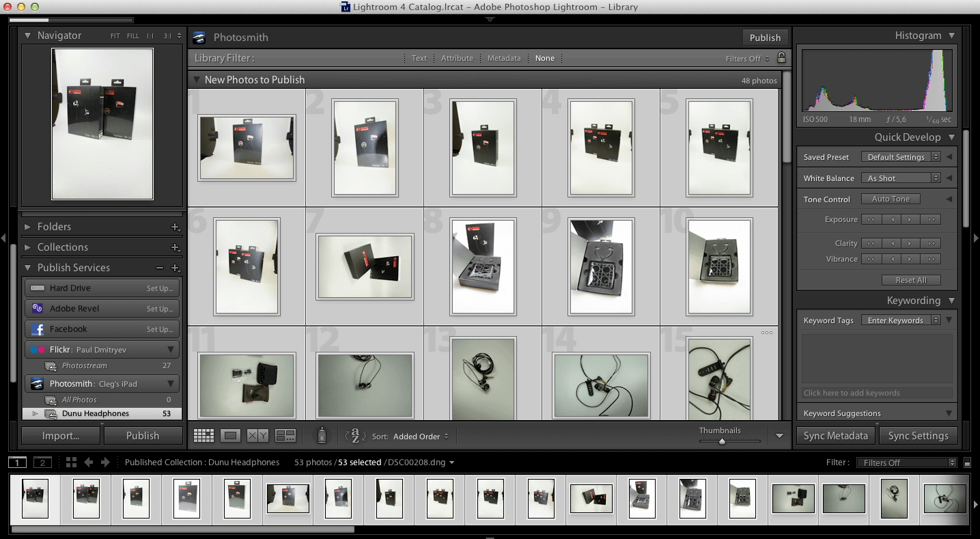Expand the Collections panel
This screenshot has width=980, height=539.
tap(28, 247)
